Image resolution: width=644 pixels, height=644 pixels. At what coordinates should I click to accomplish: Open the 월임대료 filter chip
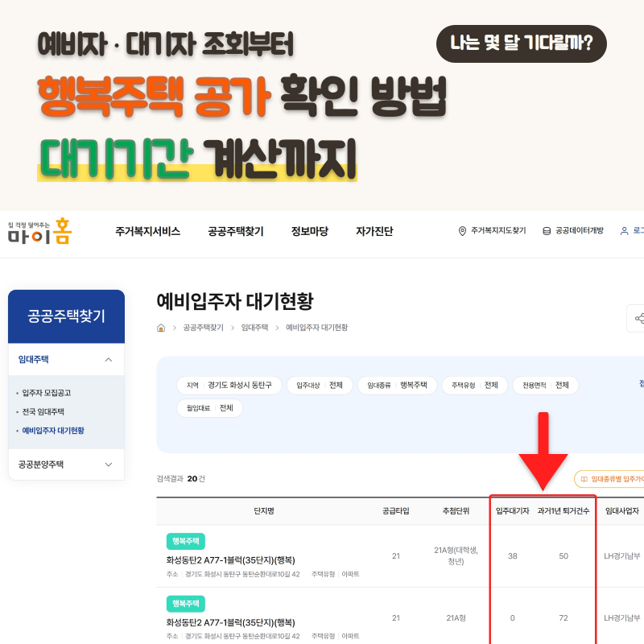209,408
